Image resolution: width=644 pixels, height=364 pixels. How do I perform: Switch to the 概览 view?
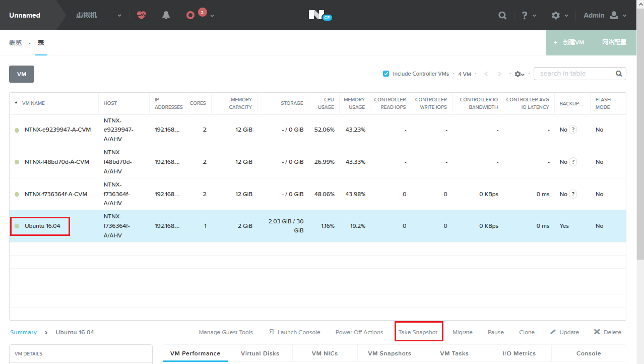[x=16, y=43]
